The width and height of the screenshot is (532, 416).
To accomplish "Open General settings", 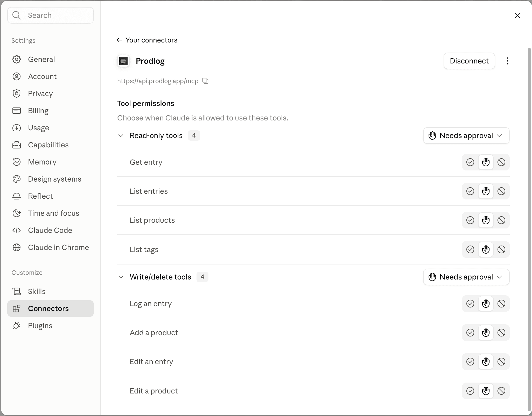I will pos(51,59).
